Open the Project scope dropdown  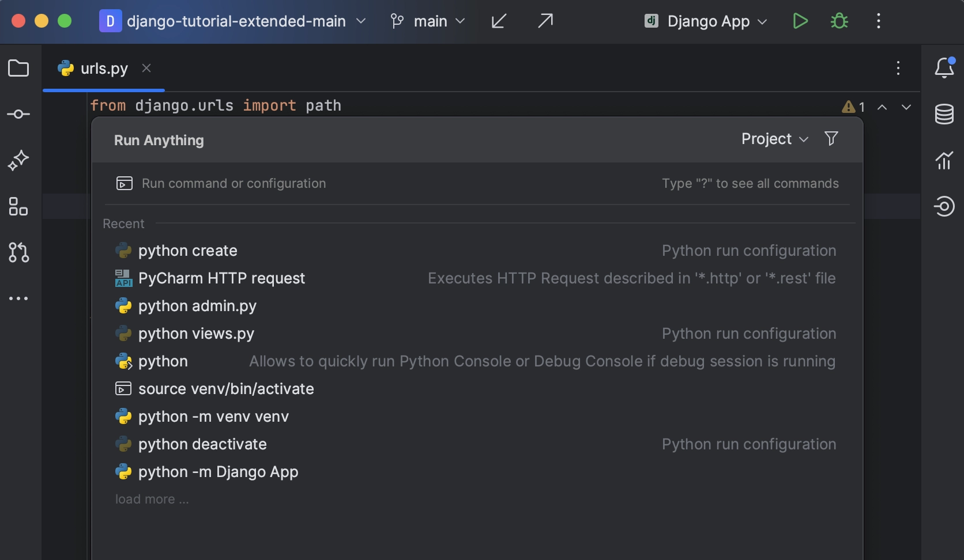(775, 139)
